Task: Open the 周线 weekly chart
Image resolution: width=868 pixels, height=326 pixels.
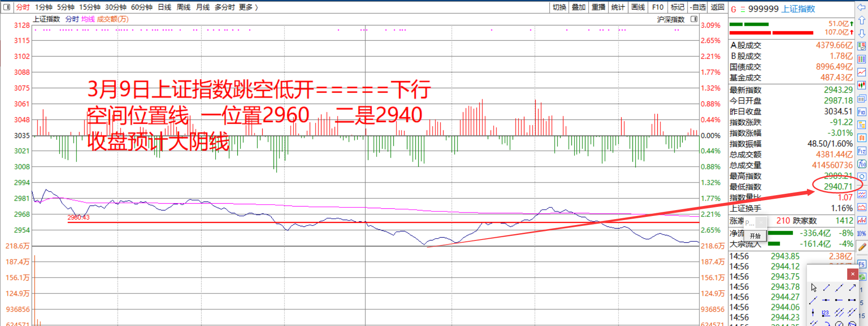Action: coord(184,7)
